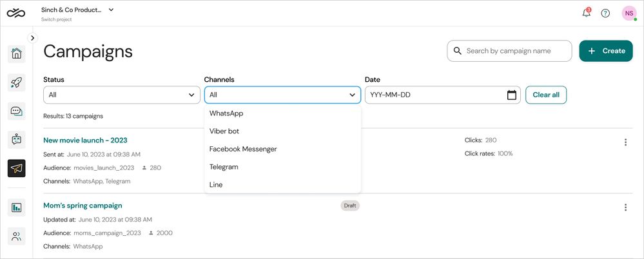Open the contacts people sidebar icon

click(17, 236)
